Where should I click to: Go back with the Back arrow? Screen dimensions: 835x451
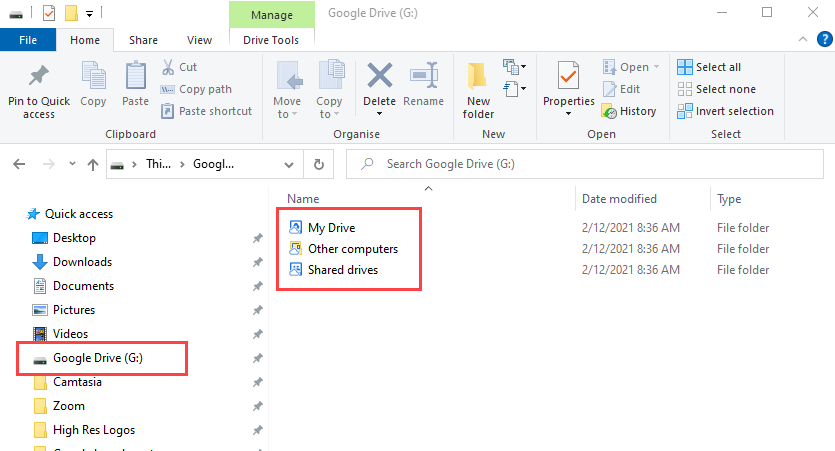coord(19,164)
